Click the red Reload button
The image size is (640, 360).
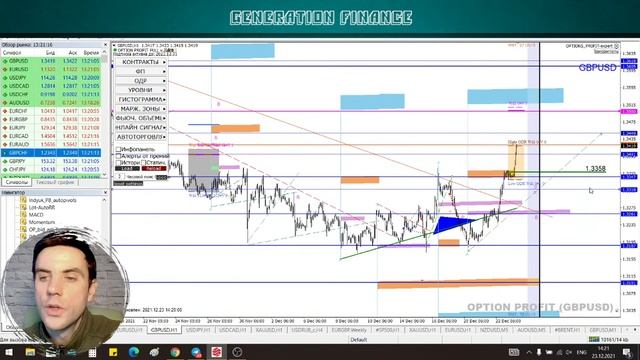pos(153,169)
